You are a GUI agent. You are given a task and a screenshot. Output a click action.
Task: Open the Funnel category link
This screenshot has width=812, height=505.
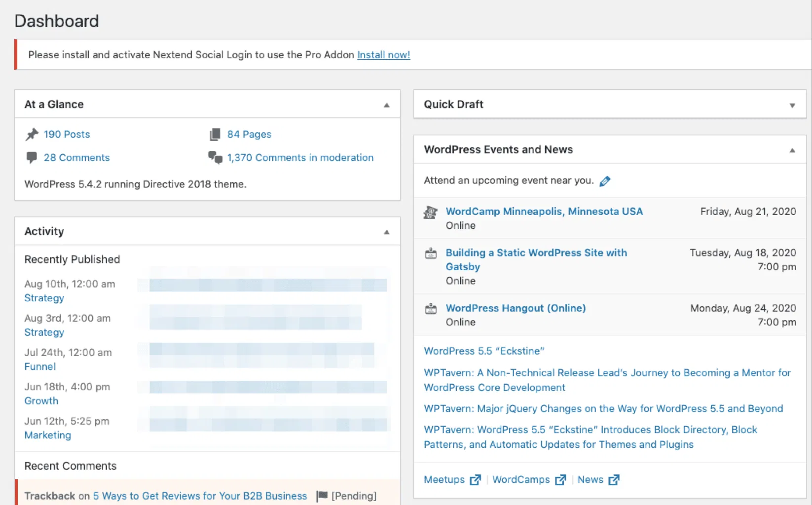point(40,366)
